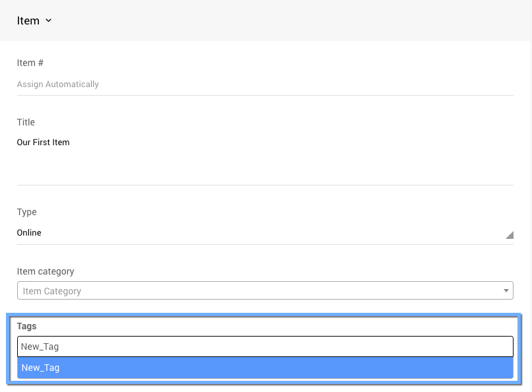Image resolution: width=532 pixels, height=392 pixels.
Task: Click the underline below Assign Automatically field
Action: 264,95
